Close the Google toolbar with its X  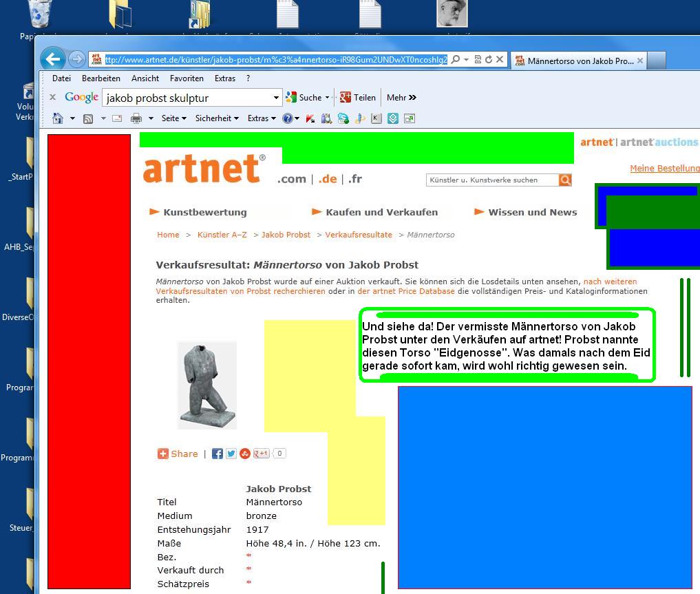click(53, 97)
